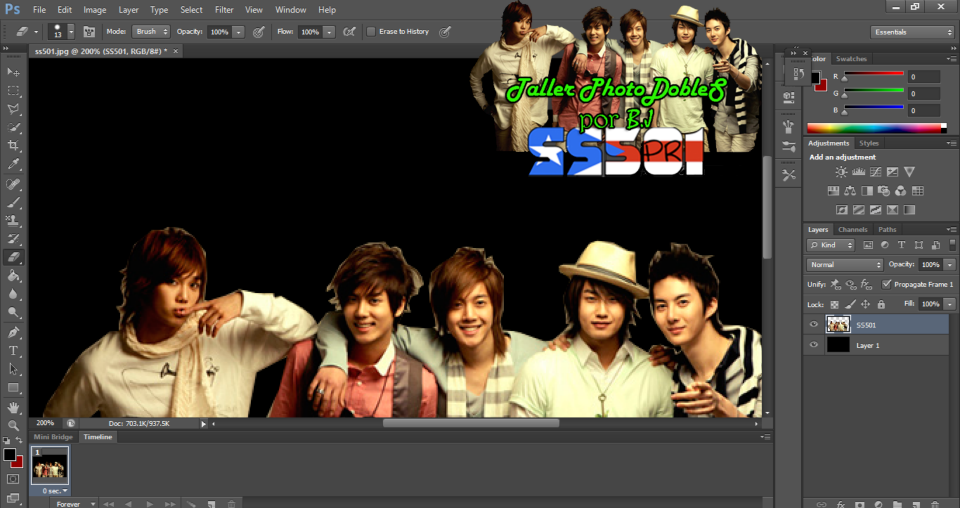Open the brush preset picker dropdown
The height and width of the screenshot is (508, 960).
(71, 32)
